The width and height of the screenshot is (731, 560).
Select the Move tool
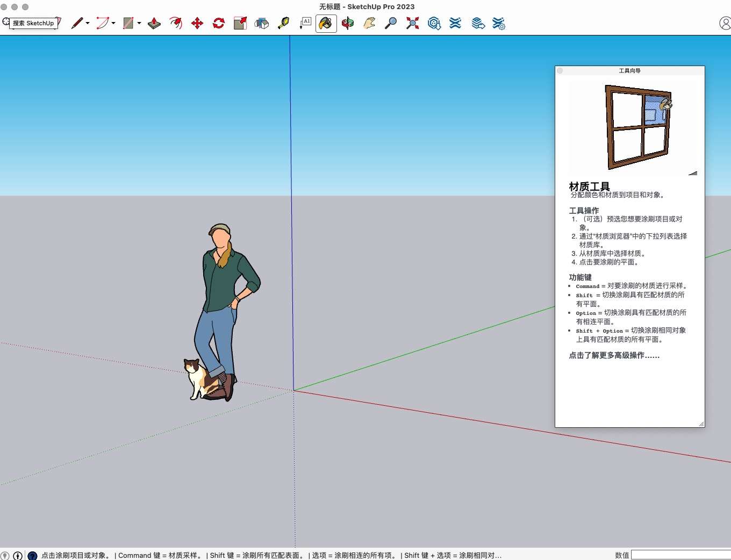[x=197, y=23]
